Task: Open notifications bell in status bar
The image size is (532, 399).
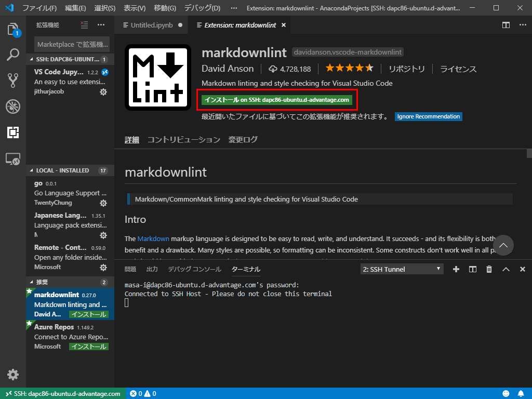Action: tap(521, 394)
